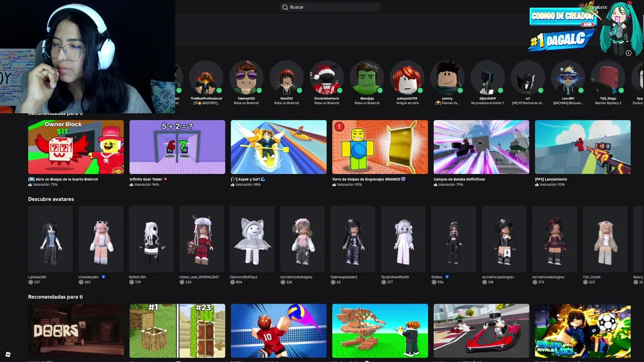Select Larisa6284's avatar card
Screen dimensions: 644x362
50,239
